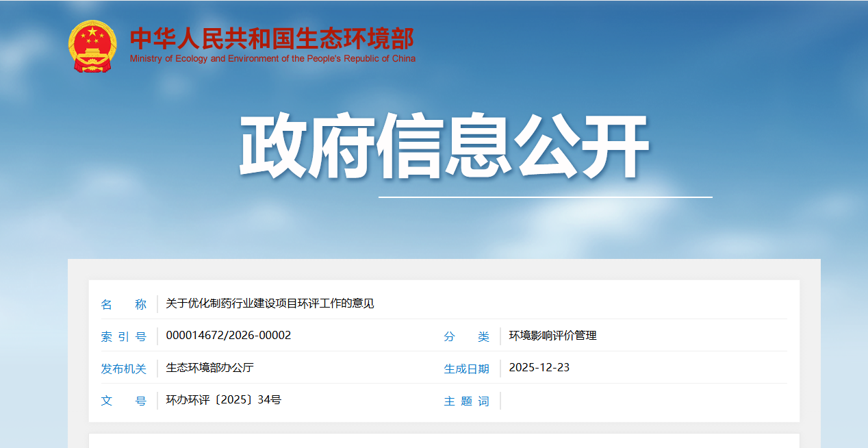Select the date 2025-12-23
The width and height of the screenshot is (868, 448).
tap(539, 368)
